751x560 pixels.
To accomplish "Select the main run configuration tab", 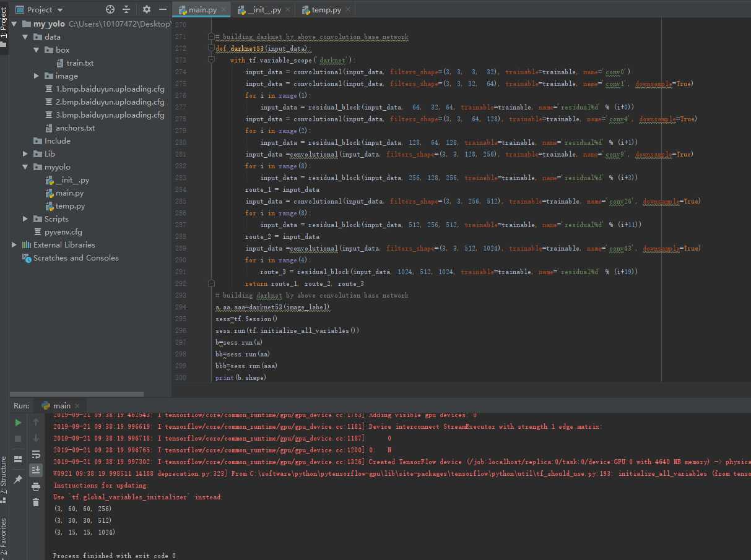I will pyautogui.click(x=61, y=405).
